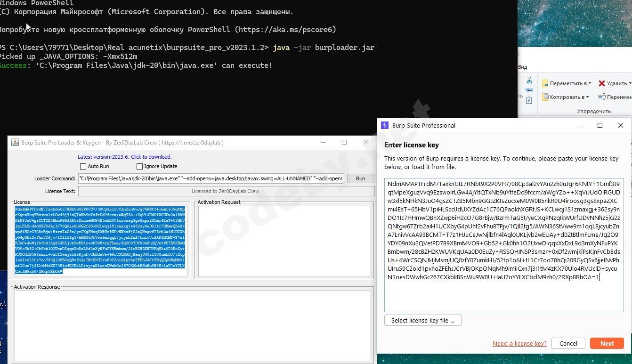Screen dimensions: 632x364
Task: Click the 'Loader Command:' label
Action: (55, 179)
